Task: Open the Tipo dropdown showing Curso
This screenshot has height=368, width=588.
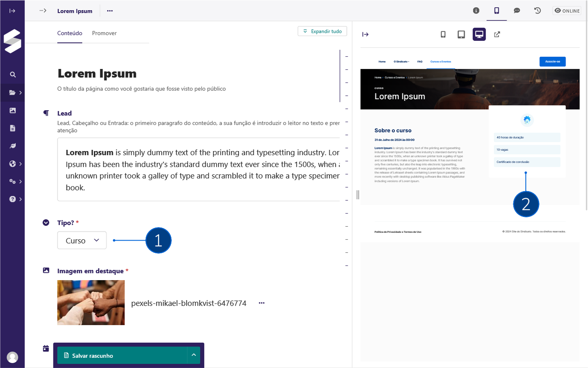Action: (82, 241)
